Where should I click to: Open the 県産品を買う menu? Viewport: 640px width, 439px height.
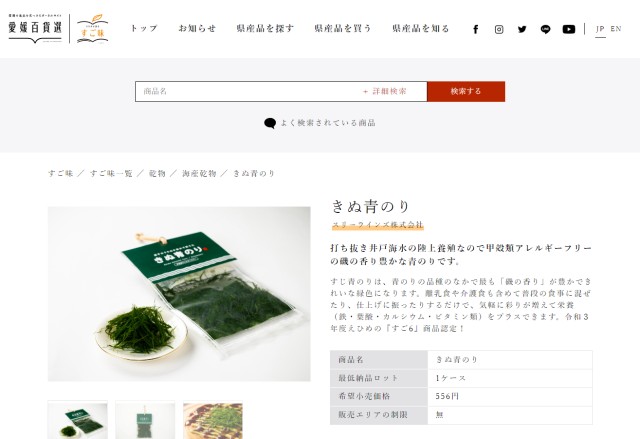343,29
